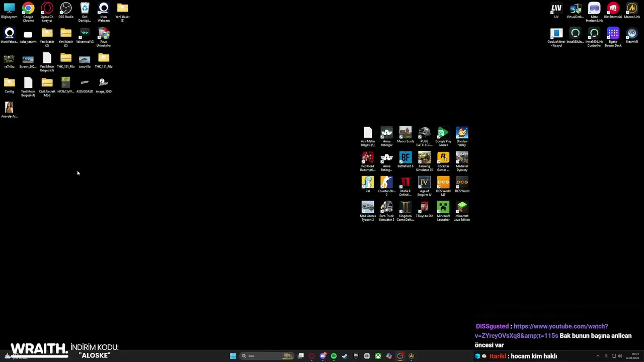Select the Config folder
Screen dimensions: 644x362
[x=9, y=85]
